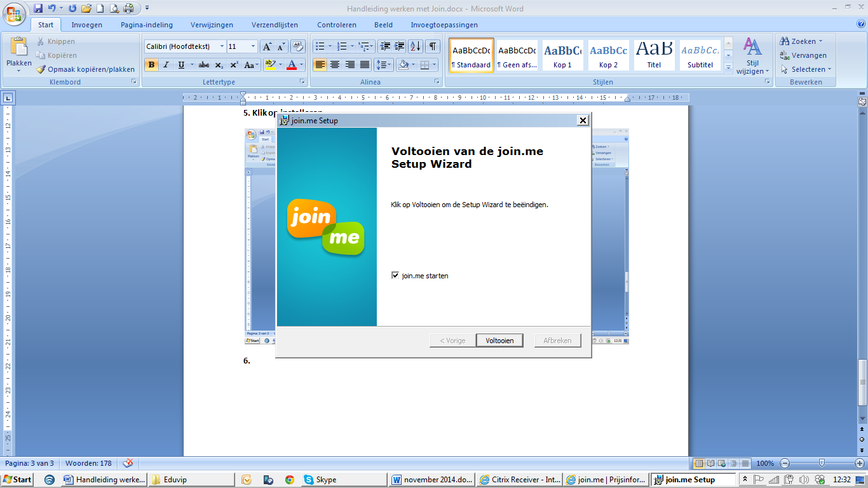Apply the Titel style
The width and height of the screenshot is (868, 488).
point(654,56)
